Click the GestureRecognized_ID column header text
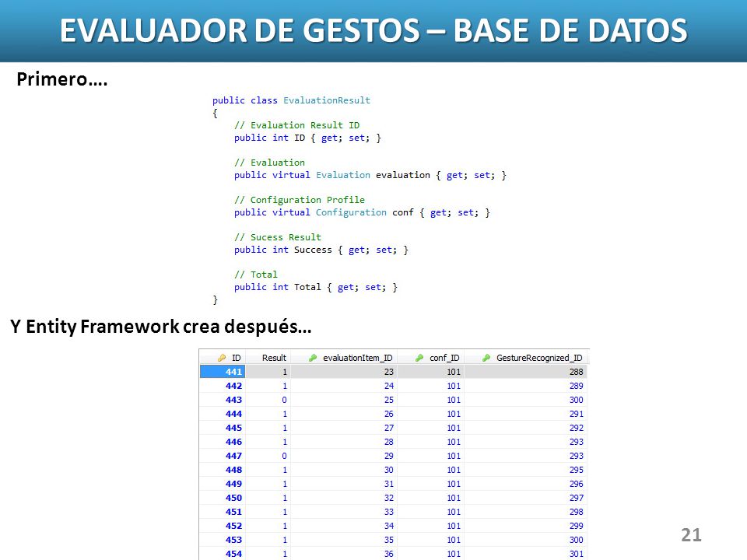 click(539, 358)
